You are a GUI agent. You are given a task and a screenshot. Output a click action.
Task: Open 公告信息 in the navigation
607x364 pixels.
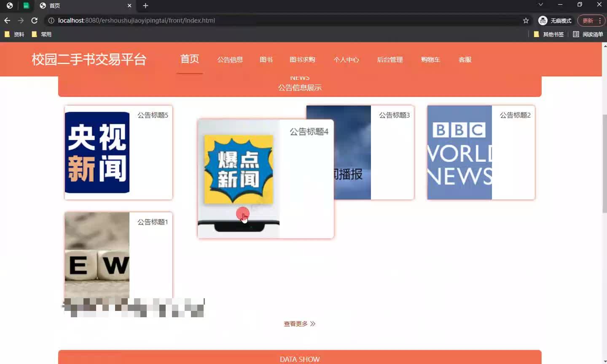tap(230, 59)
